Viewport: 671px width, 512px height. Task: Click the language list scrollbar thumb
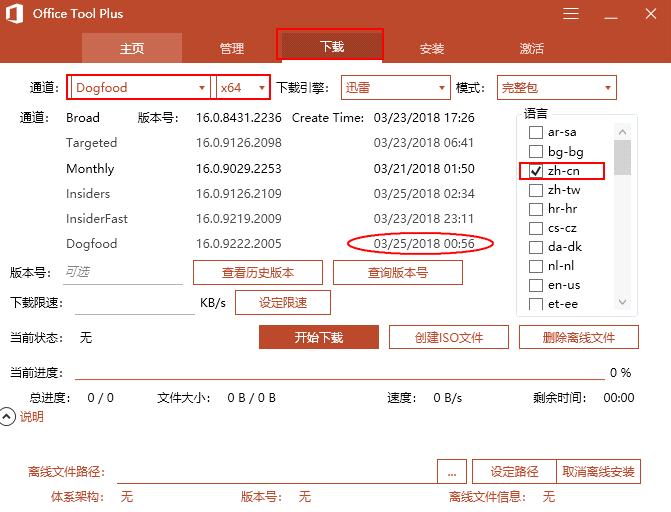pyautogui.click(x=622, y=158)
